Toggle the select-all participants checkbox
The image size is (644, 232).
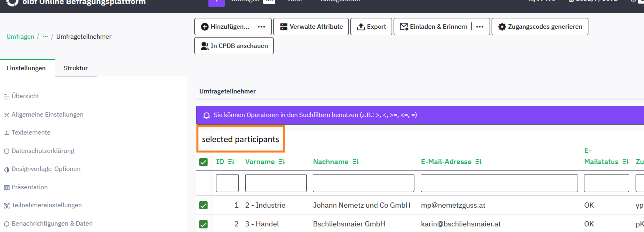[x=204, y=162]
